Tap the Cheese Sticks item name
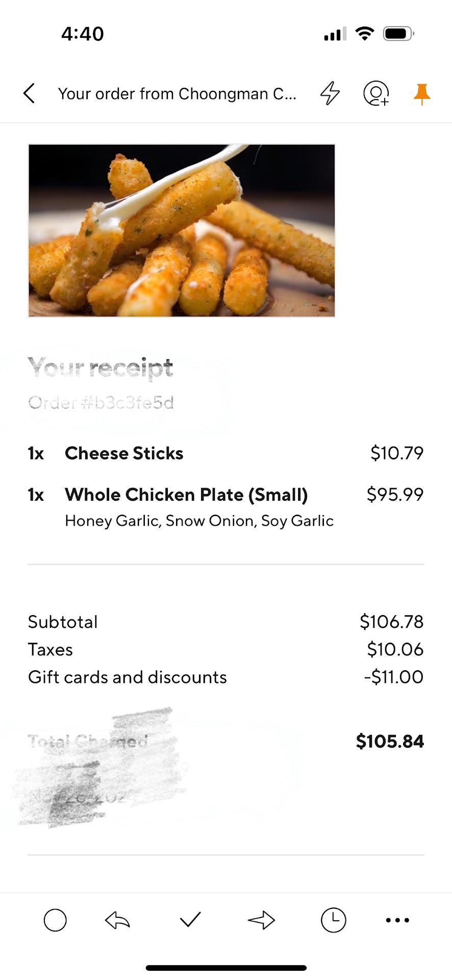Viewport: 452px width, 980px height. pos(124,453)
